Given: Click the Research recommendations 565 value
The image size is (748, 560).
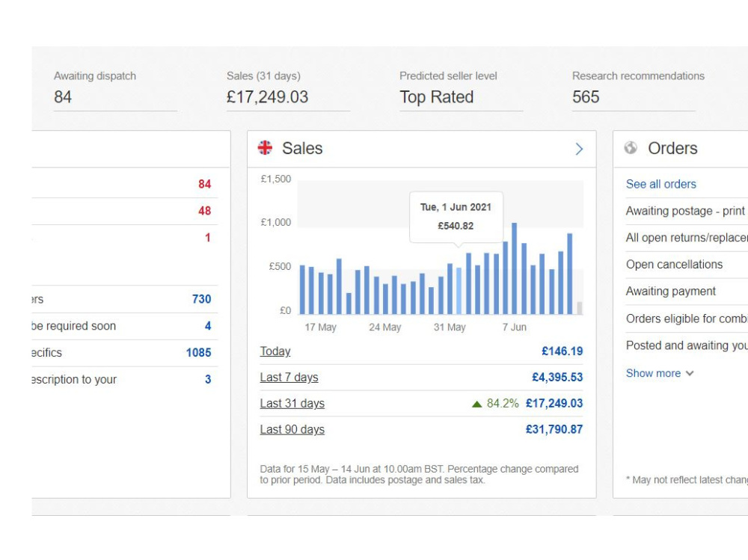Looking at the screenshot, I should click(586, 97).
